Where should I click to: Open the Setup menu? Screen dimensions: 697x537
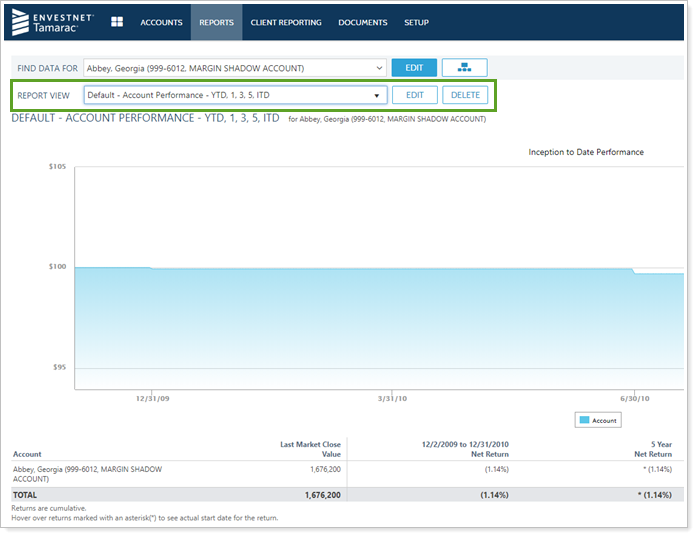click(x=416, y=22)
